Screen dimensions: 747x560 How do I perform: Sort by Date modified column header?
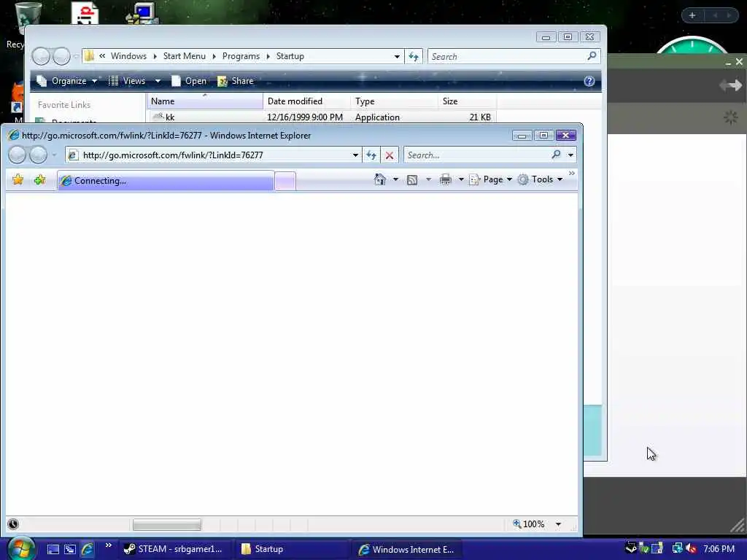306,101
